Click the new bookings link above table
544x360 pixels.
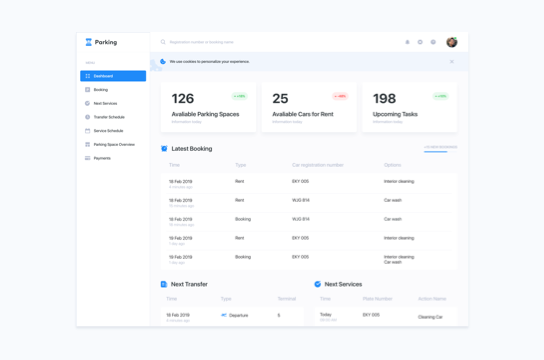pyautogui.click(x=440, y=147)
